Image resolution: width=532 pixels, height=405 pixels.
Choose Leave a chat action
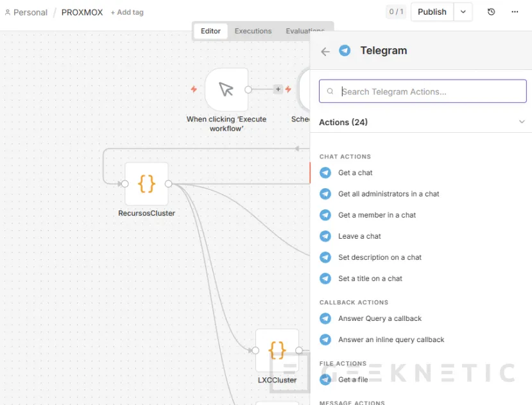[x=359, y=236]
